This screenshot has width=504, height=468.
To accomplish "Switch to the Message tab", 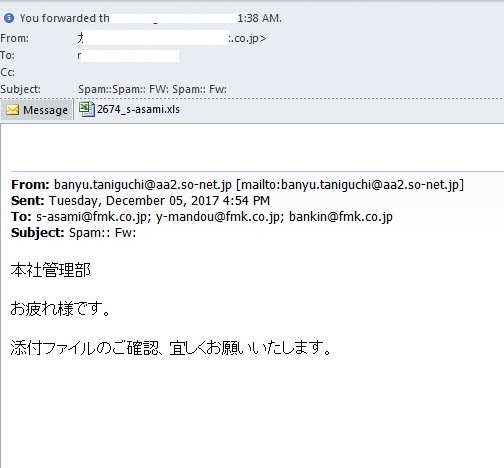I will point(37,110).
